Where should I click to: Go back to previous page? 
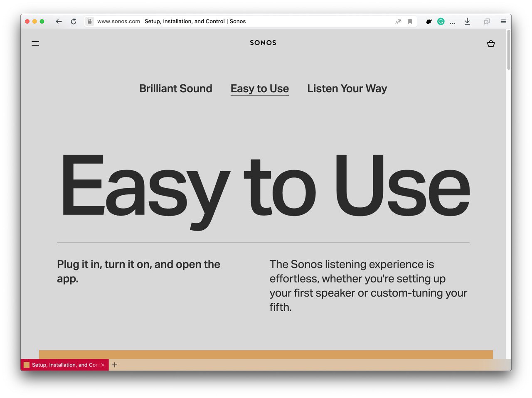coord(59,21)
